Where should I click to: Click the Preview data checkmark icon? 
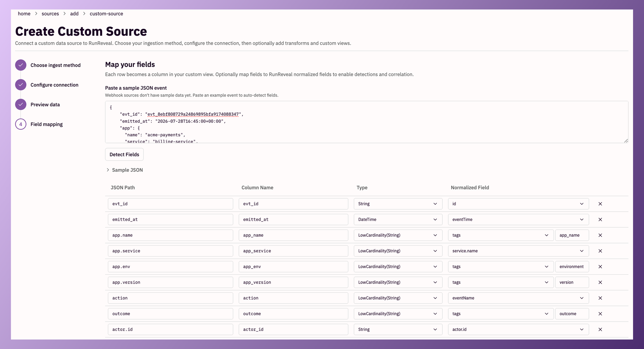[x=21, y=104]
